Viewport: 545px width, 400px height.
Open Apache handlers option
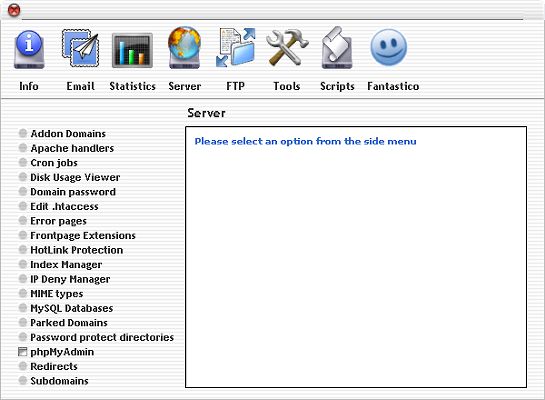(72, 148)
